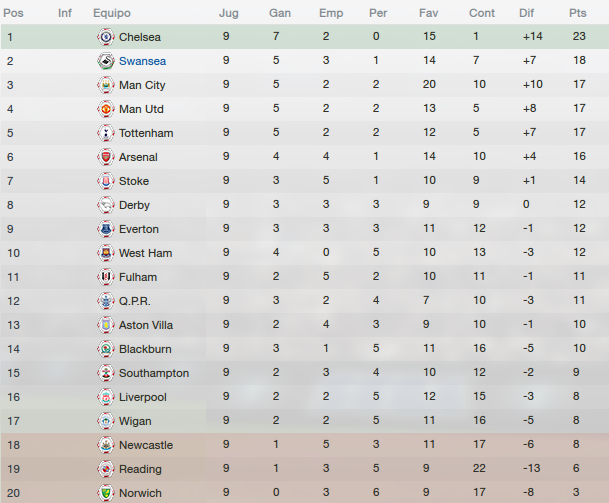
Task: Click the Arsenal club crest
Action: point(106,157)
